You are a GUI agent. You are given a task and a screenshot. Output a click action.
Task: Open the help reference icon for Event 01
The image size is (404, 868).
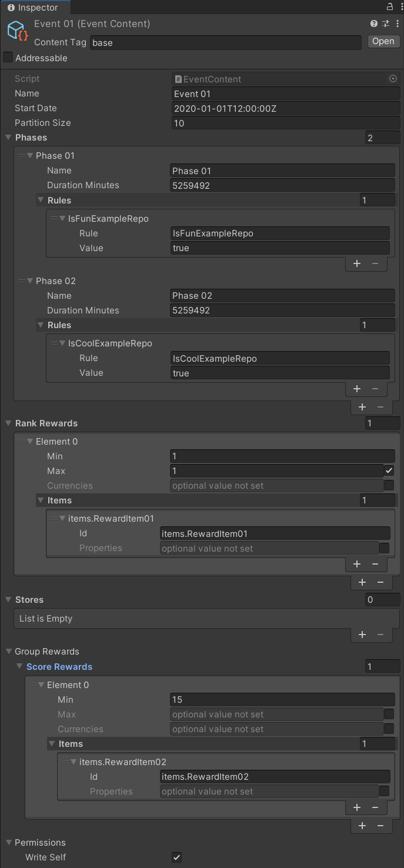point(374,24)
